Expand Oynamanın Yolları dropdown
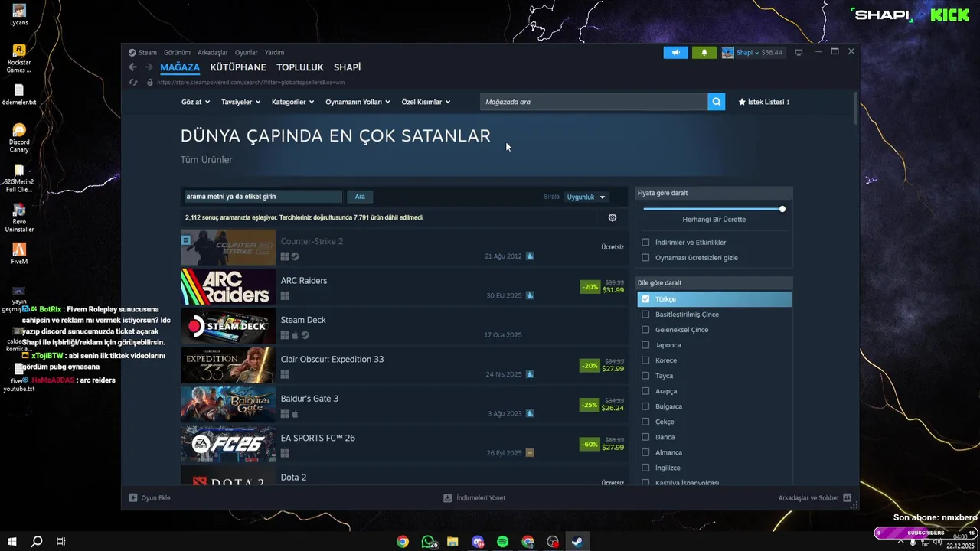The width and height of the screenshot is (980, 551). pyautogui.click(x=358, y=102)
